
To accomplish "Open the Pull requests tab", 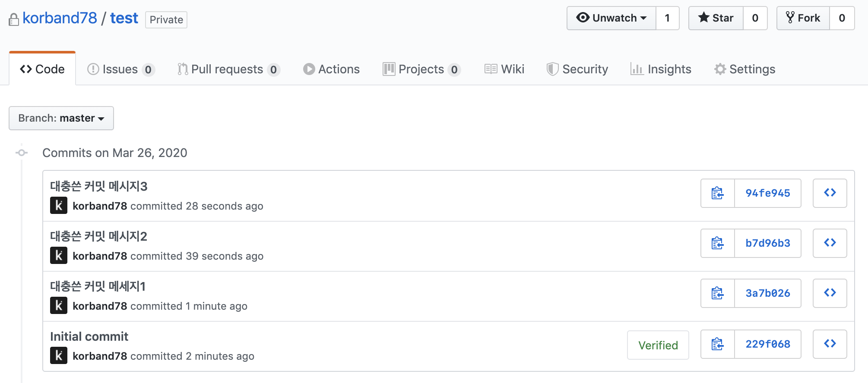I will (x=229, y=69).
